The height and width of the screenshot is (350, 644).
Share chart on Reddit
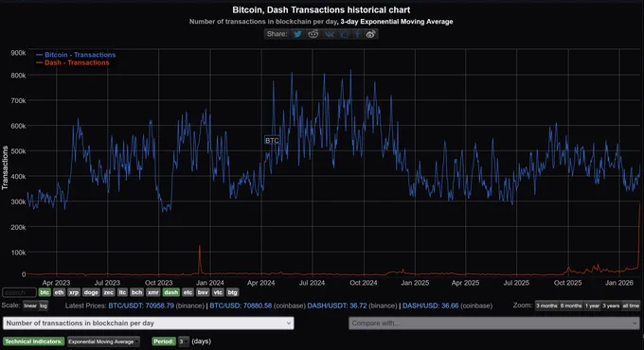tap(313, 34)
